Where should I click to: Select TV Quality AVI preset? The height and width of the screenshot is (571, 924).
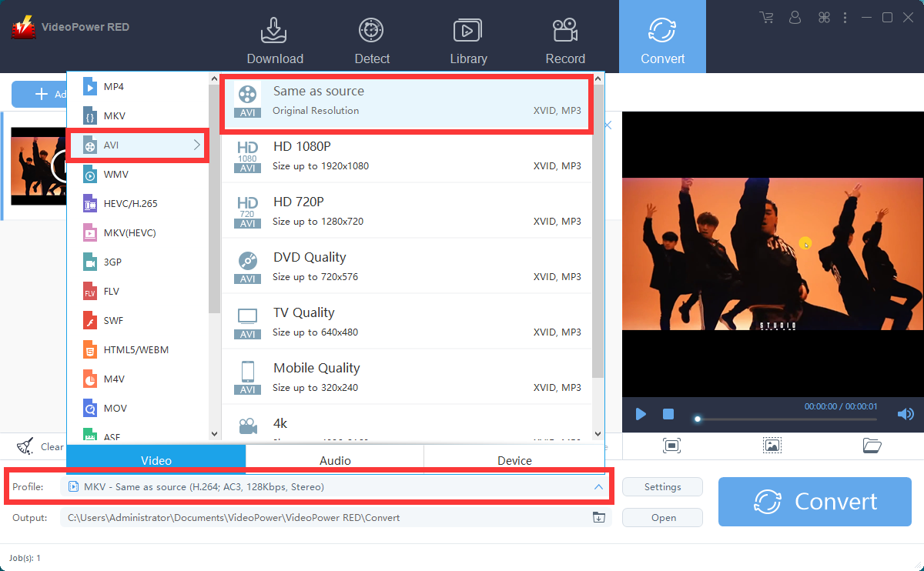pyautogui.click(x=407, y=322)
